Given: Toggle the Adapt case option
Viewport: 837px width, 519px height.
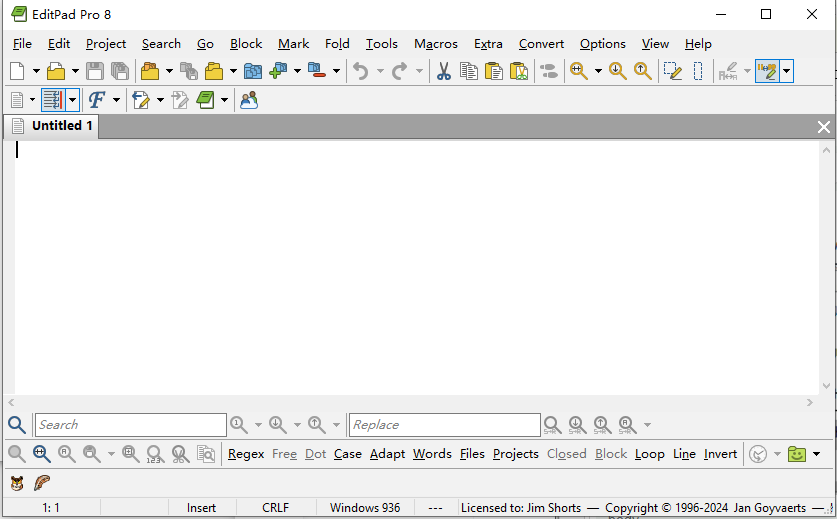Looking at the screenshot, I should (388, 454).
